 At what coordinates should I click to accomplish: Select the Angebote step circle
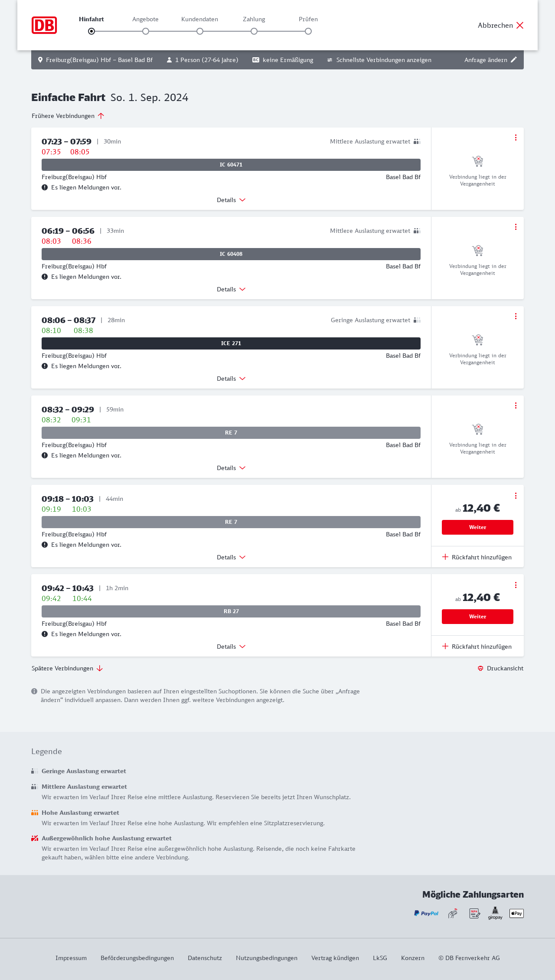coord(146,31)
